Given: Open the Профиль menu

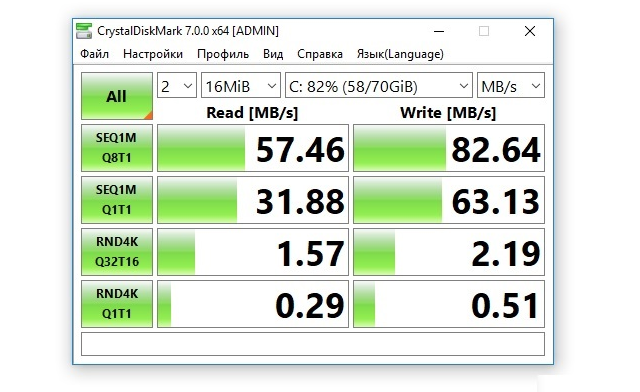Looking at the screenshot, I should [223, 54].
